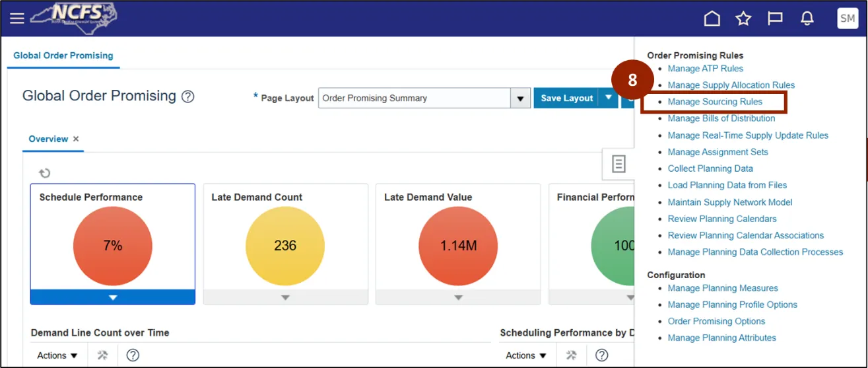Switch to Global Order Promising tab

point(63,55)
